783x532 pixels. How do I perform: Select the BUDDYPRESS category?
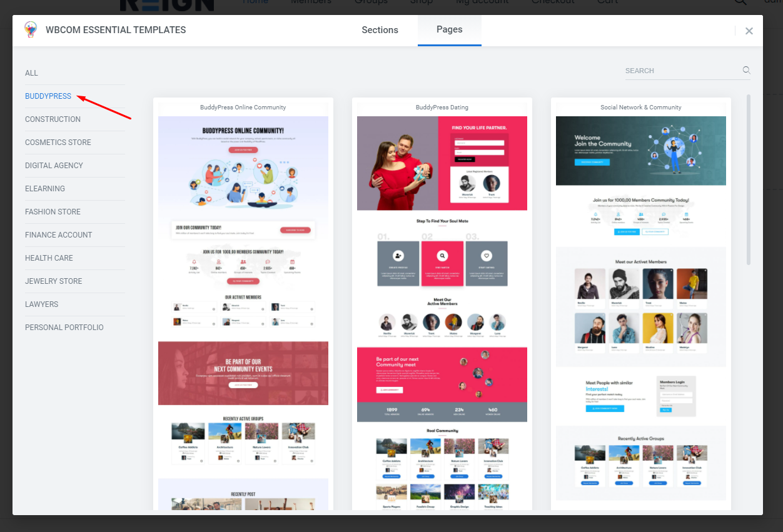pos(48,96)
